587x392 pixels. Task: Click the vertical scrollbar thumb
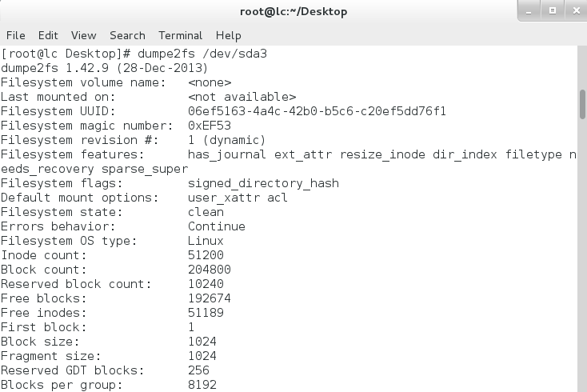click(582, 104)
